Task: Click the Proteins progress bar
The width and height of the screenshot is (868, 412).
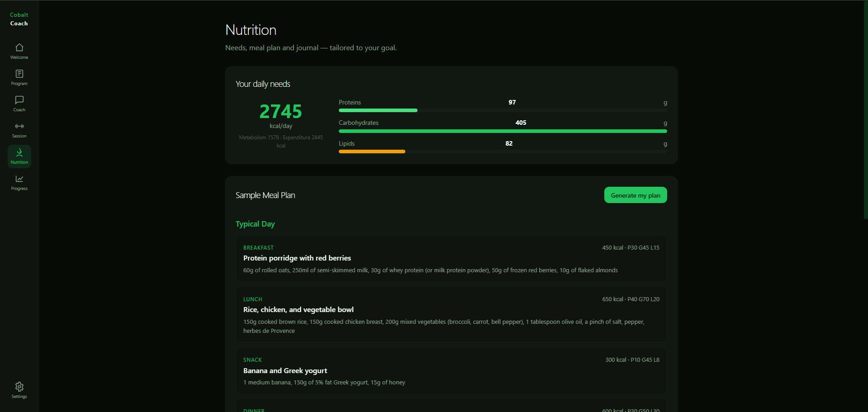Action: click(x=503, y=110)
